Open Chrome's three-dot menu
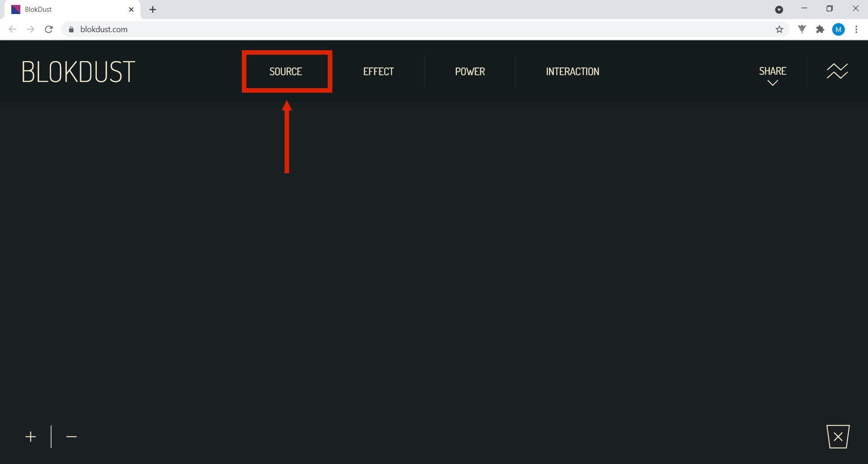The image size is (868, 464). [x=856, y=29]
